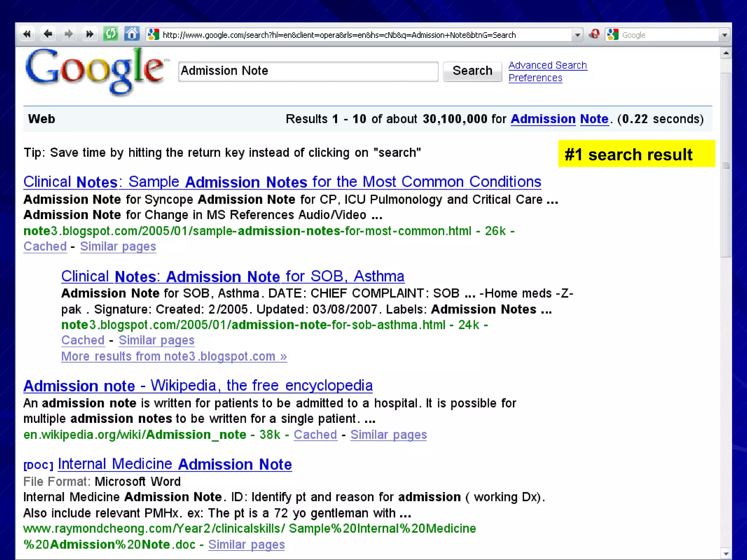Click the File Format: Microsoft Word text

[102, 482]
